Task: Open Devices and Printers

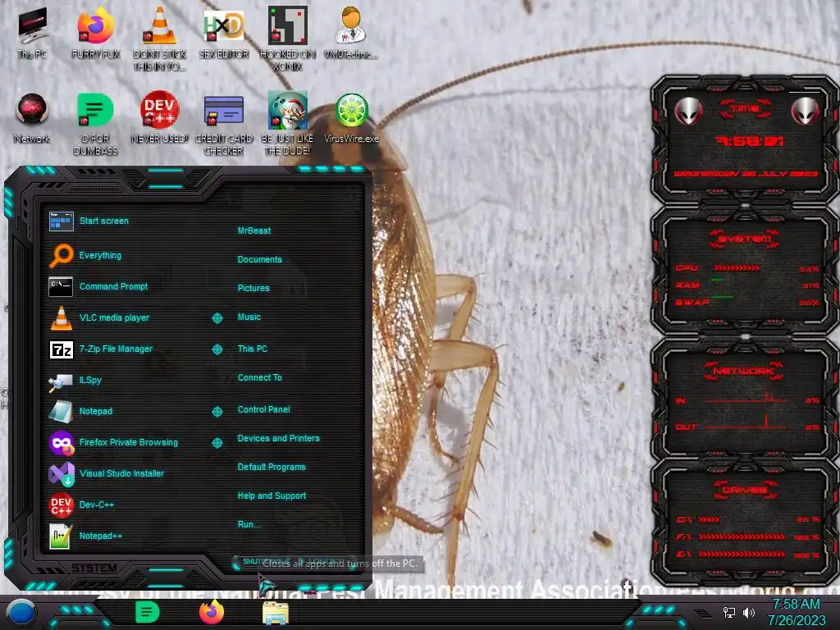Action: tap(279, 438)
